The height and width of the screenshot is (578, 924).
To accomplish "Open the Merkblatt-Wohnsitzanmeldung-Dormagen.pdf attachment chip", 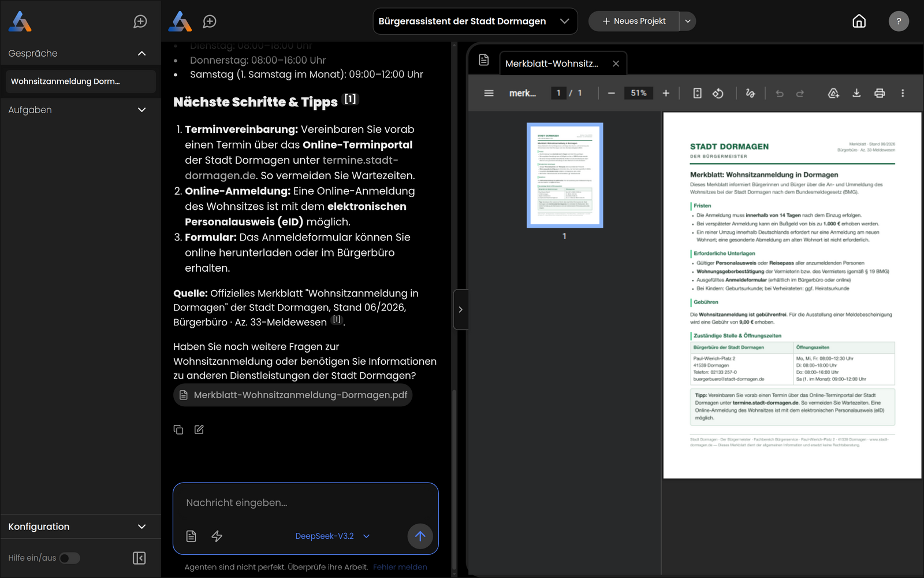I will (293, 395).
